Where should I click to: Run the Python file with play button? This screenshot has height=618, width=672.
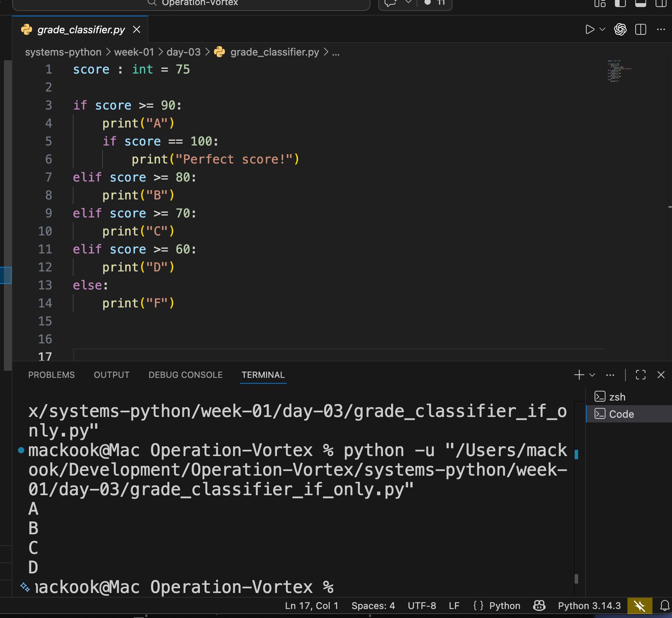click(589, 30)
